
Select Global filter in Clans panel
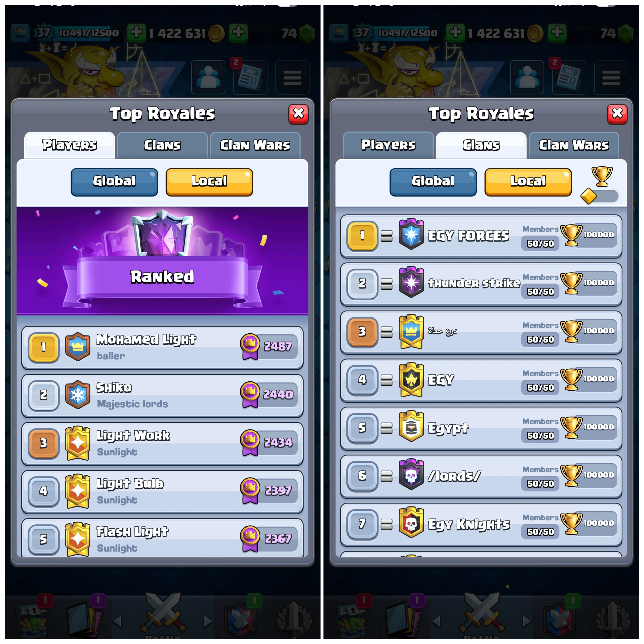pos(433,182)
